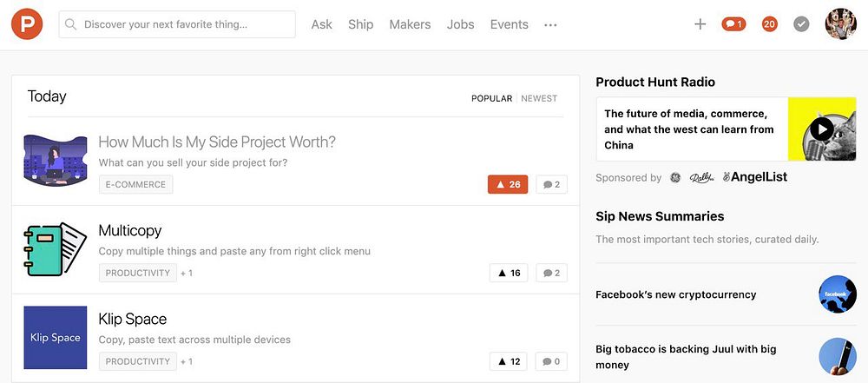The width and height of the screenshot is (868, 383).
Task: Play the Product Hunt Radio episode
Action: pyautogui.click(x=821, y=129)
